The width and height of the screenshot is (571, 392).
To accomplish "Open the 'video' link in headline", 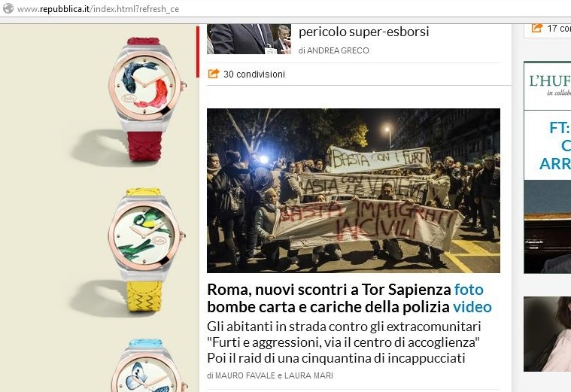I will coord(472,307).
